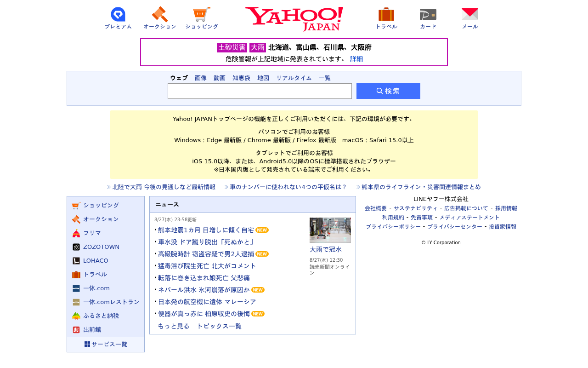The image size is (588, 368).
Task: Read headline 猛毒浴び院生死亡 北大がコメント
Action: (x=207, y=266)
